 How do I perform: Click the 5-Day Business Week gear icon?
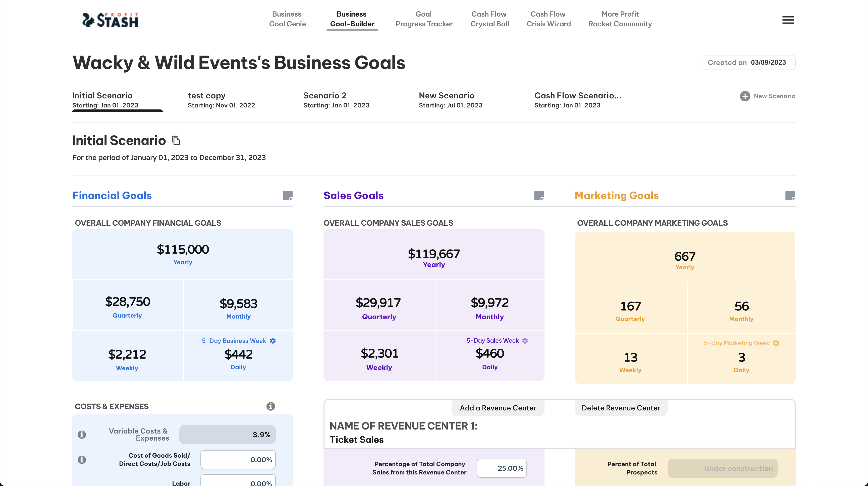(x=273, y=340)
